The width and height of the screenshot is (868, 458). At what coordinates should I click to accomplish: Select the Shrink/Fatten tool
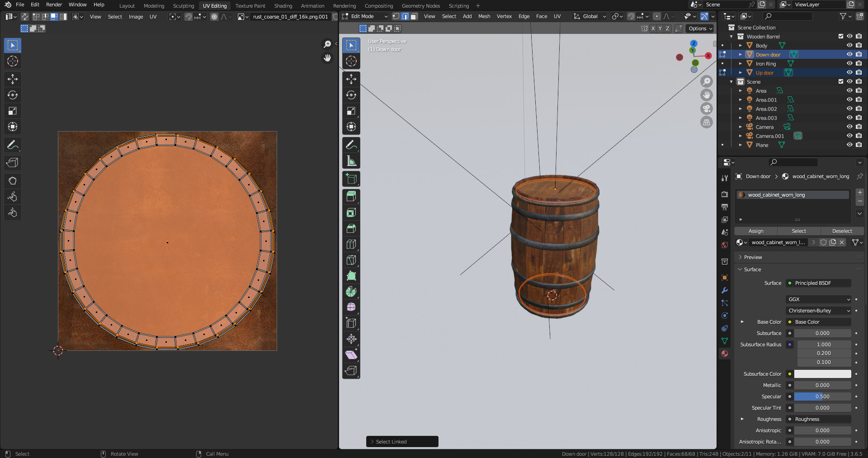tap(351, 339)
